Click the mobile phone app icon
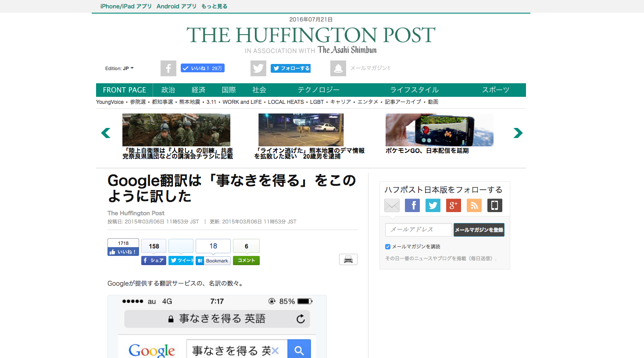This screenshot has width=644, height=358. pos(495,205)
